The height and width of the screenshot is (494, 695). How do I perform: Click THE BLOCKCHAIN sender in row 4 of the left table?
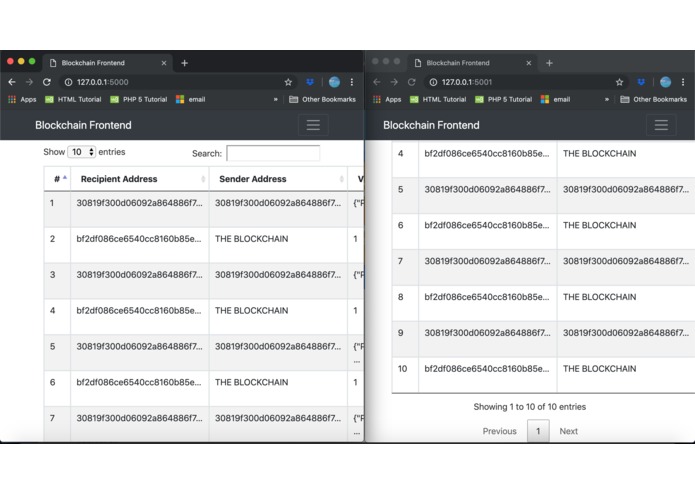[x=251, y=311]
